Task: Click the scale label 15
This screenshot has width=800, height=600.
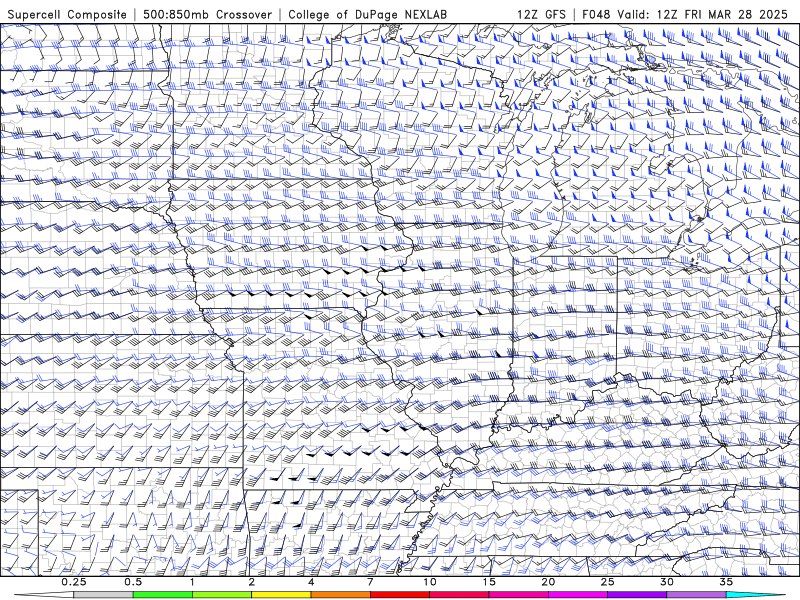Action: [x=489, y=582]
